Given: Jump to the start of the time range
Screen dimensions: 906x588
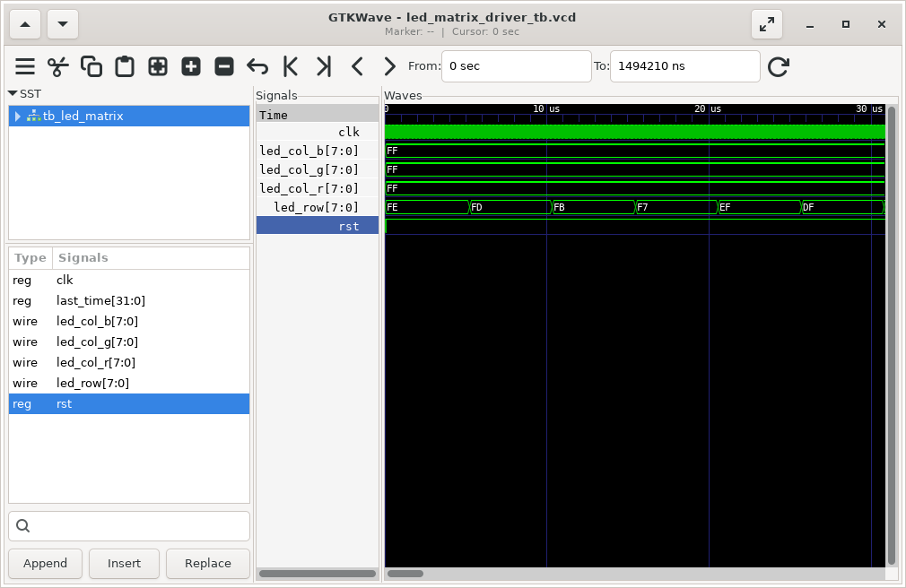Looking at the screenshot, I should coord(291,66).
